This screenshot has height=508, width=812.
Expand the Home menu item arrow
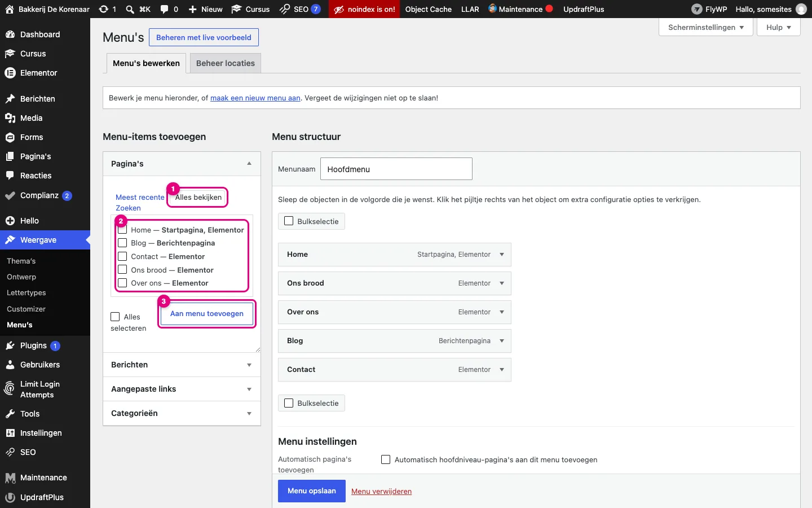click(502, 255)
